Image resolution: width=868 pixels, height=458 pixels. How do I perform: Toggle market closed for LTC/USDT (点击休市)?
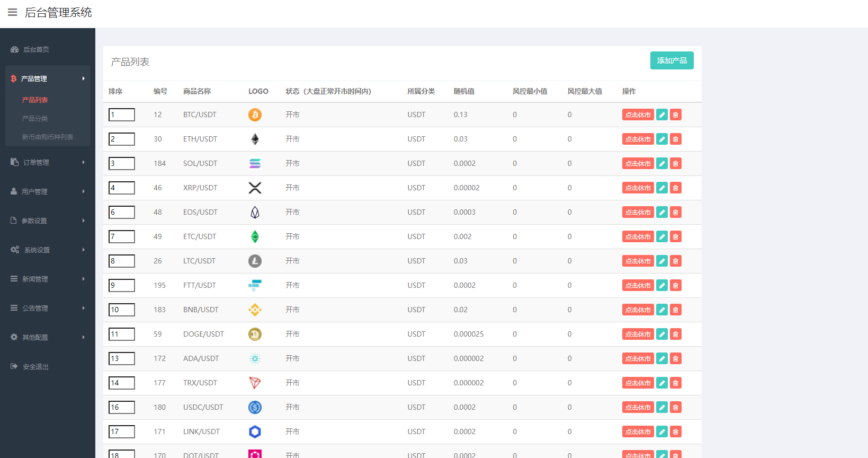[638, 261]
